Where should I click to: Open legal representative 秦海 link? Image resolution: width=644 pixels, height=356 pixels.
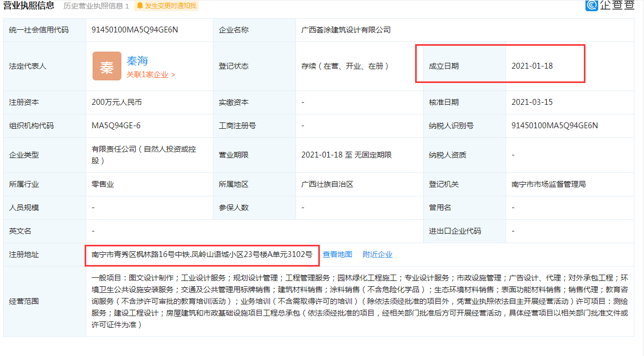pyautogui.click(x=137, y=61)
